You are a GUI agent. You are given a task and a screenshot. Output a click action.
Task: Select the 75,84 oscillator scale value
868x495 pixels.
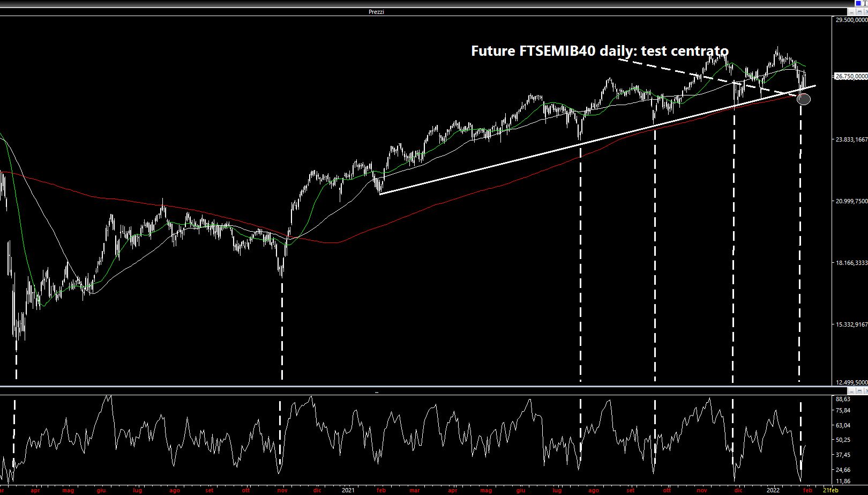tap(843, 411)
